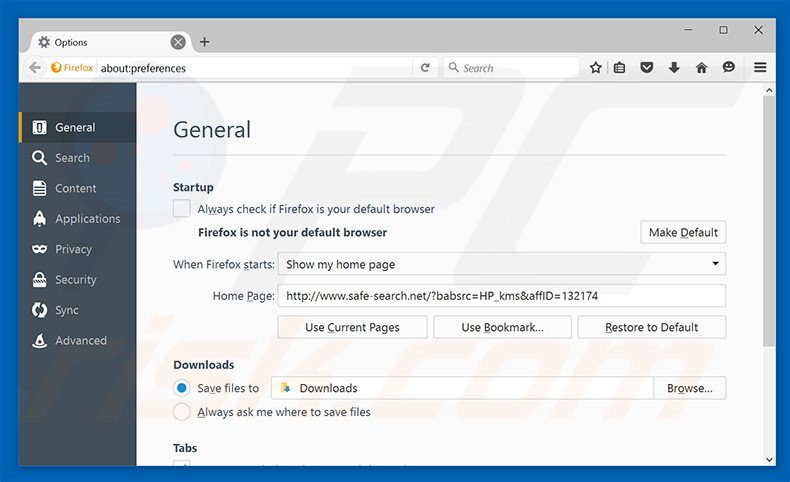Enable always check default browser checkbox
Image resolution: width=790 pixels, height=482 pixels.
click(x=181, y=209)
